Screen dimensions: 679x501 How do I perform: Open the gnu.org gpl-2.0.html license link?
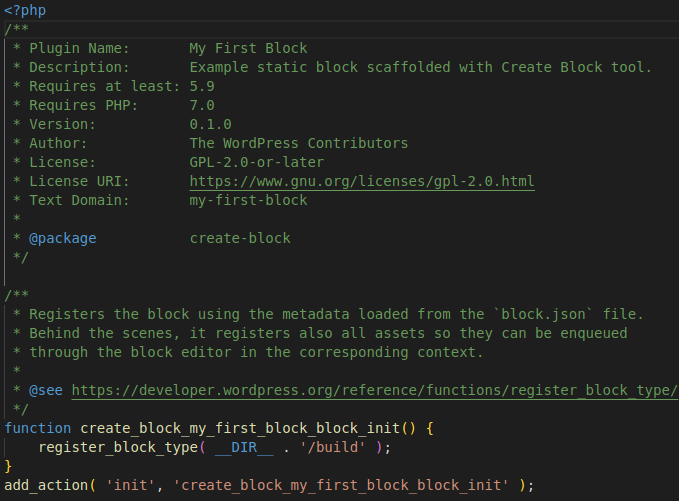point(362,181)
